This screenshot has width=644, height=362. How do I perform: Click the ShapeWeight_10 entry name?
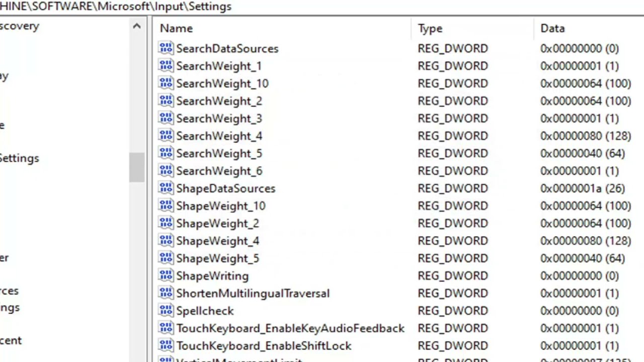tap(220, 206)
